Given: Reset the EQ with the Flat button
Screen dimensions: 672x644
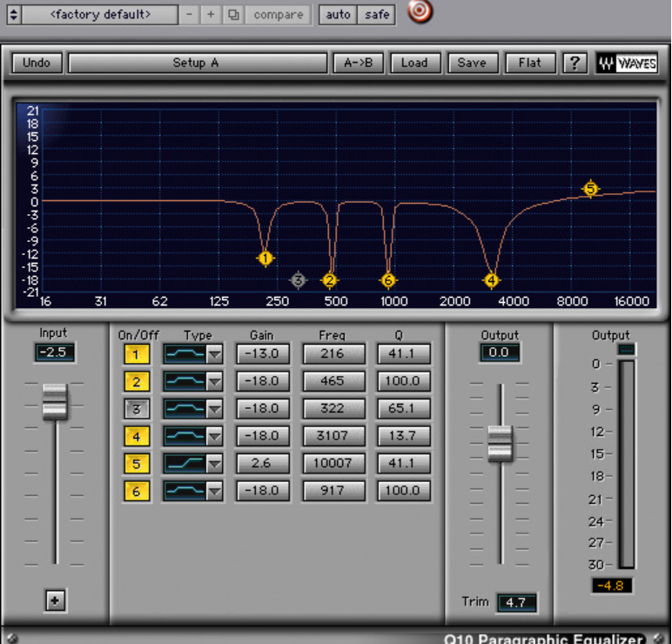Looking at the screenshot, I should click(x=529, y=63).
